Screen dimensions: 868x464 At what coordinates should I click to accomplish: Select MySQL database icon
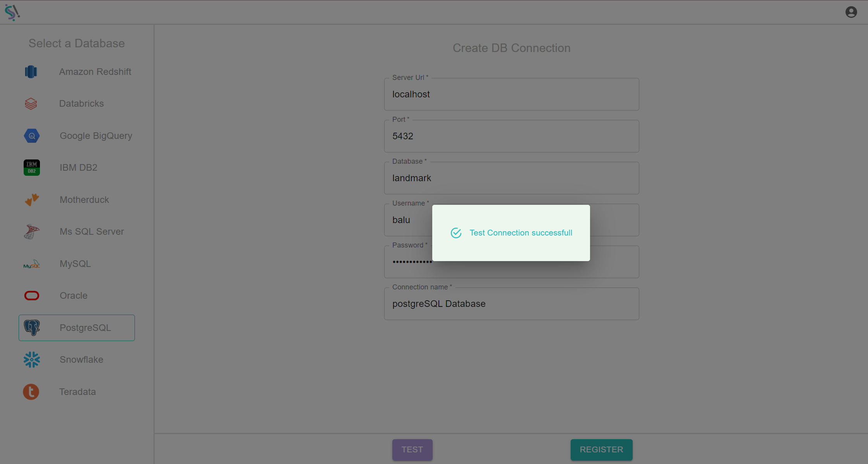[31, 263]
